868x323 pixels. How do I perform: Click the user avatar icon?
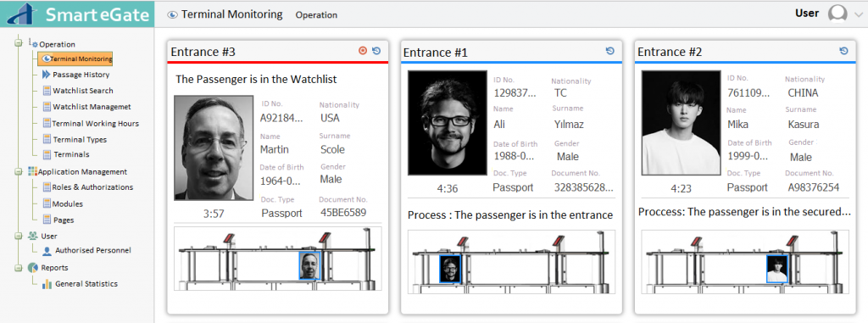[837, 14]
